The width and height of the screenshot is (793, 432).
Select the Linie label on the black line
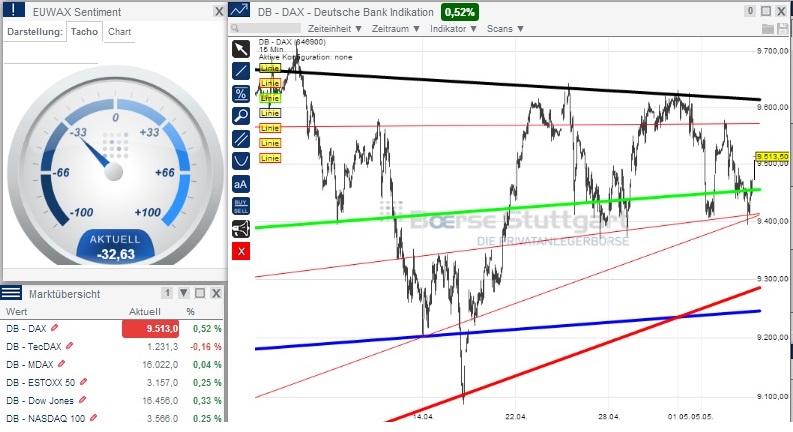(x=270, y=68)
